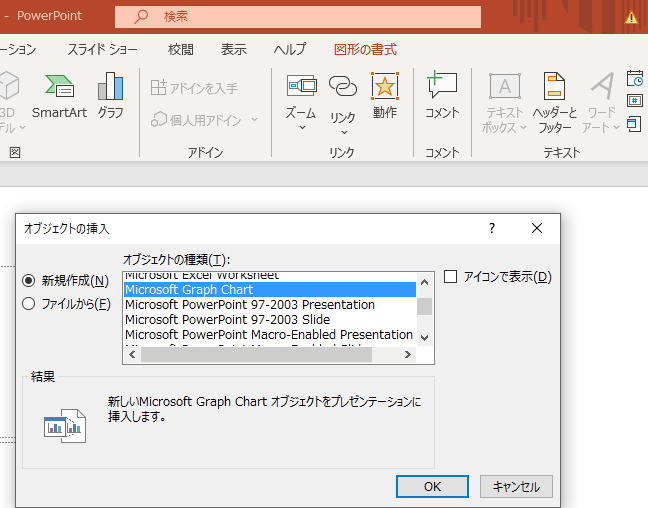The width and height of the screenshot is (648, 508).
Task: Click the ワードアート icon
Action: pyautogui.click(x=602, y=86)
